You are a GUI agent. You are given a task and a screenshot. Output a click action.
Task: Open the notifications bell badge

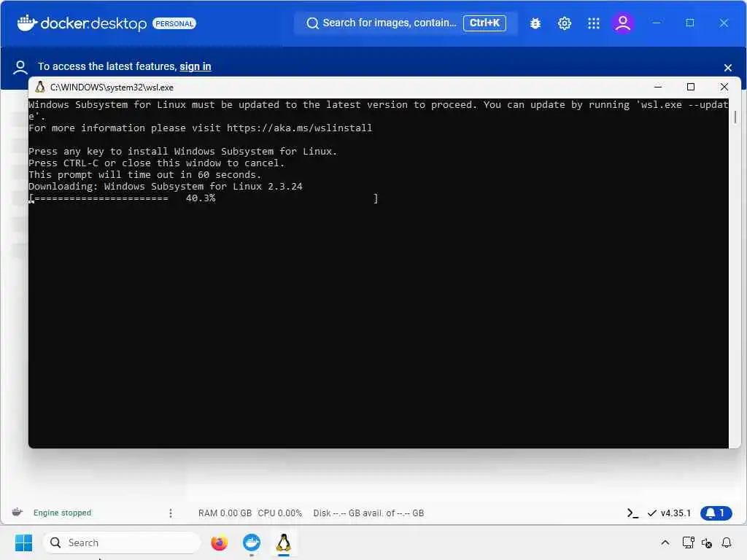pyautogui.click(x=716, y=513)
